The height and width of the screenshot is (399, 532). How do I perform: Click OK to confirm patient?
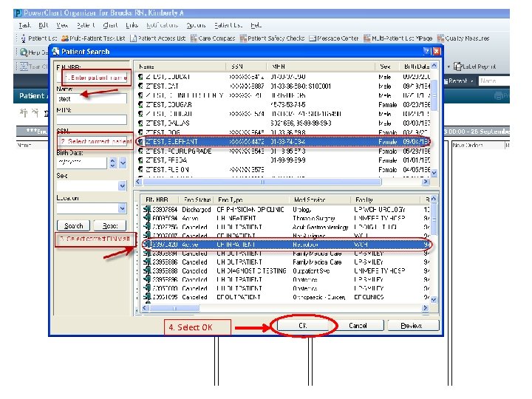click(303, 325)
